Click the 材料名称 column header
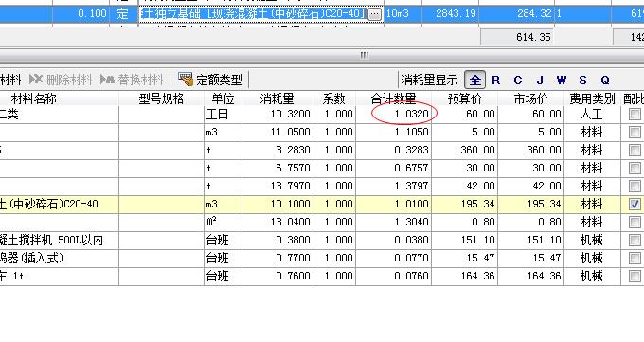The height and width of the screenshot is (342, 644). (x=34, y=99)
